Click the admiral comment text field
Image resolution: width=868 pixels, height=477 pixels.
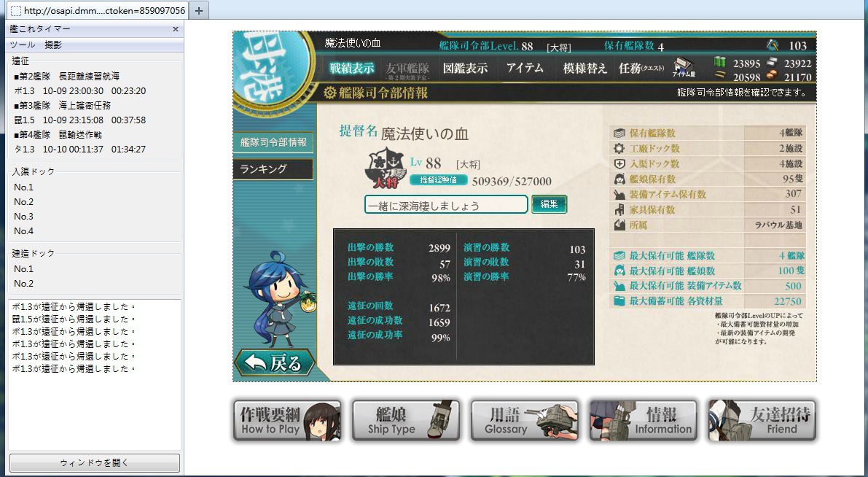tap(446, 204)
